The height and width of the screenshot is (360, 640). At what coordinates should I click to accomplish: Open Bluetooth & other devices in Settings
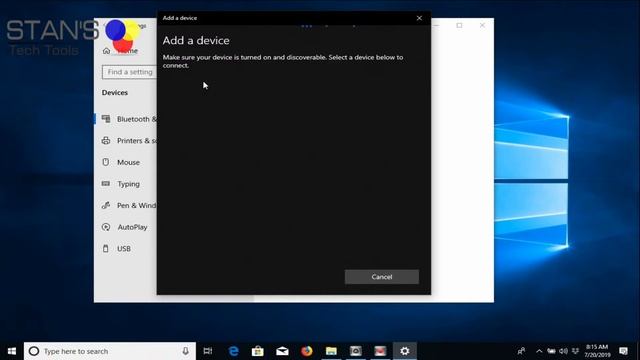(x=136, y=119)
